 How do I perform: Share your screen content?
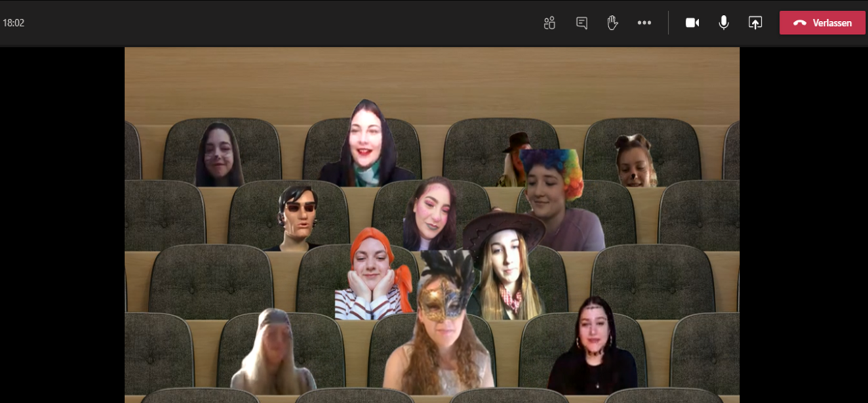(x=755, y=23)
